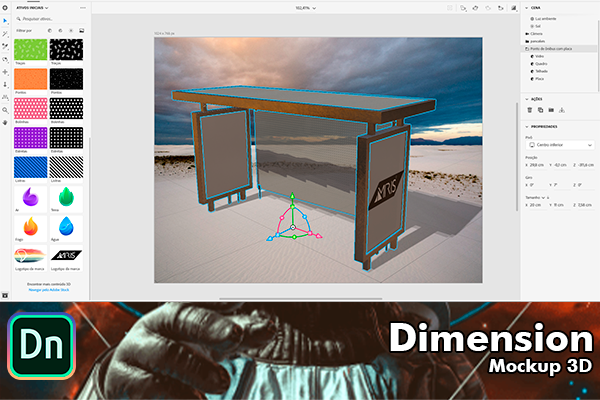This screenshot has height=400, width=600.
Task: Pick the Sampler eyedropper tool
Action: click(5, 47)
